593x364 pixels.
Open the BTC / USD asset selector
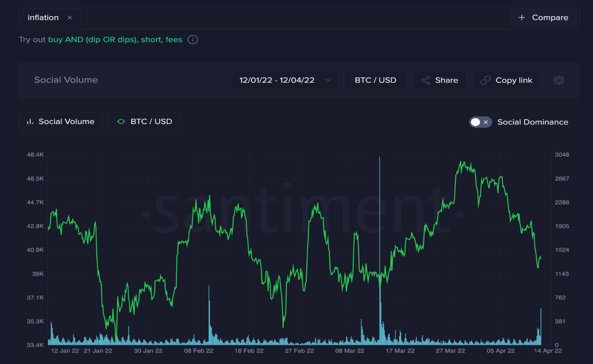(x=375, y=80)
